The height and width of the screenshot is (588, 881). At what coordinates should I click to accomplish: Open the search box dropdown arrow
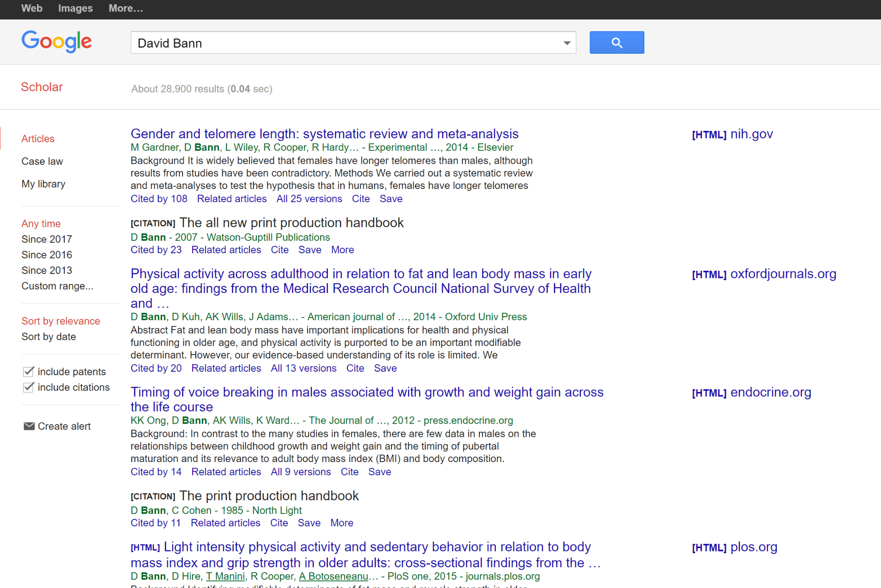click(x=566, y=42)
